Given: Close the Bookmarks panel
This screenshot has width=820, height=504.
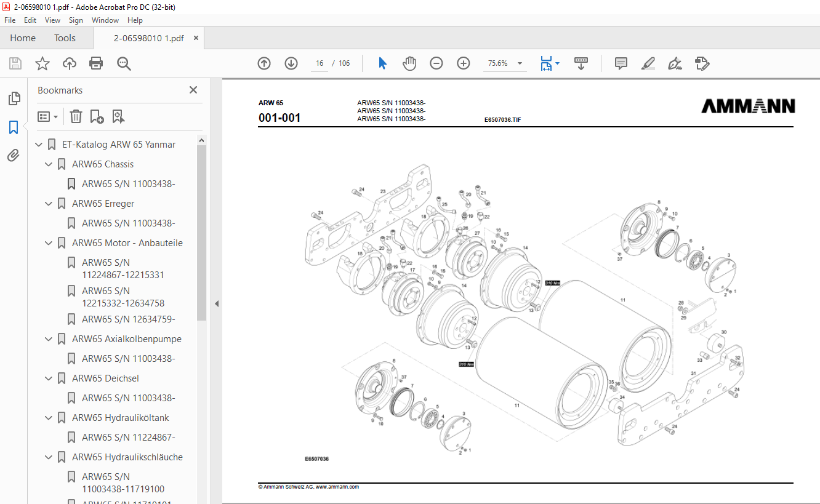Looking at the screenshot, I should click(x=193, y=90).
